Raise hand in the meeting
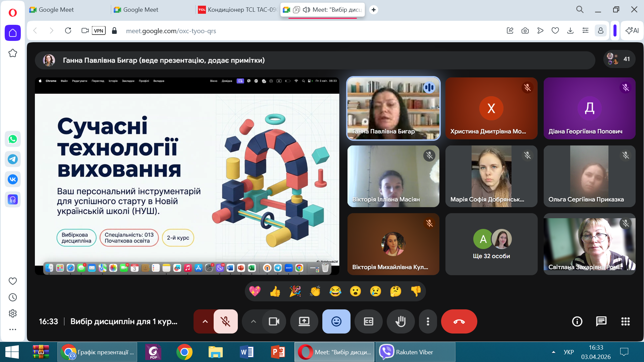This screenshot has width=644, height=362. click(x=401, y=321)
